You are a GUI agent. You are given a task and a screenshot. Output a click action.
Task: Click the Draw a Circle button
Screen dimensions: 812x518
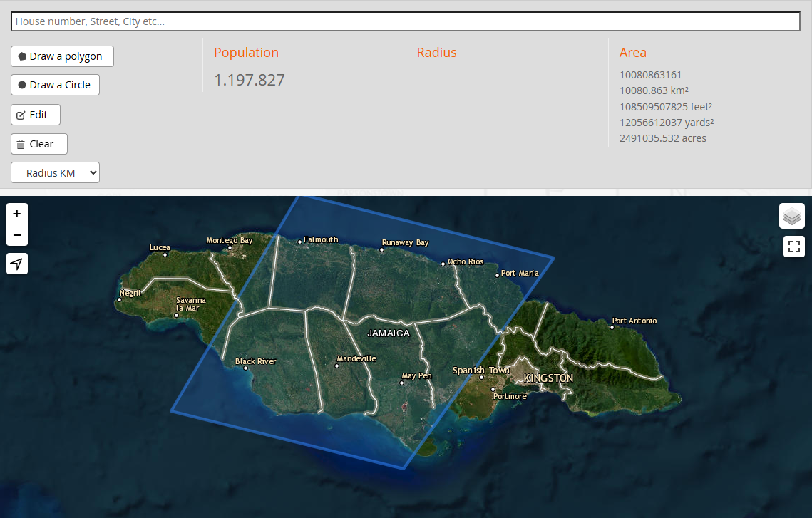[55, 85]
